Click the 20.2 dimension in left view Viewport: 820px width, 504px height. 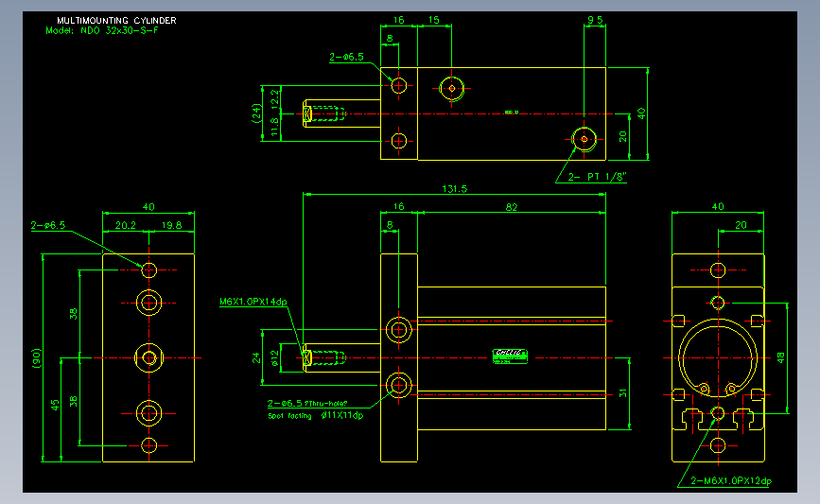[x=126, y=225]
